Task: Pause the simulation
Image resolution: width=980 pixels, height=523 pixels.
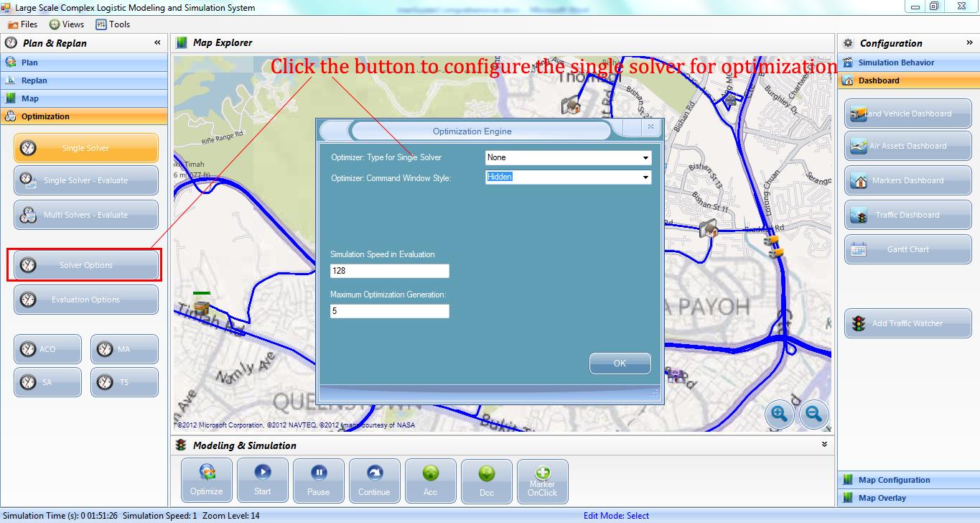Action: point(318,480)
